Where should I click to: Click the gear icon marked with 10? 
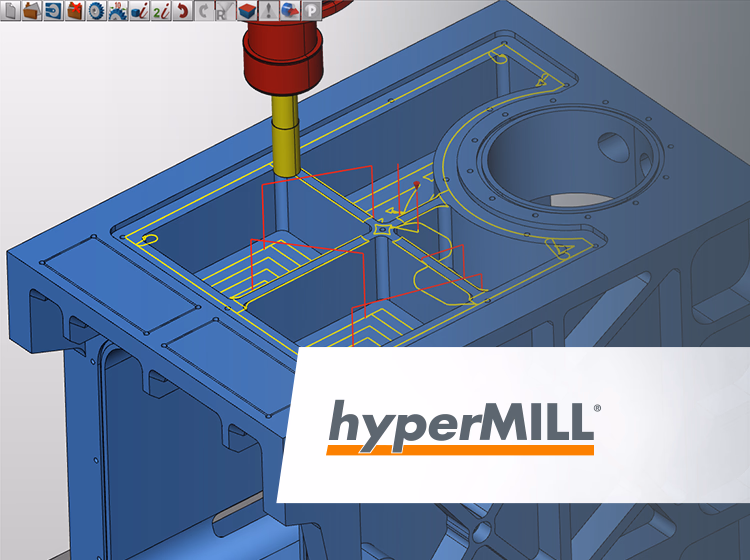click(117, 12)
